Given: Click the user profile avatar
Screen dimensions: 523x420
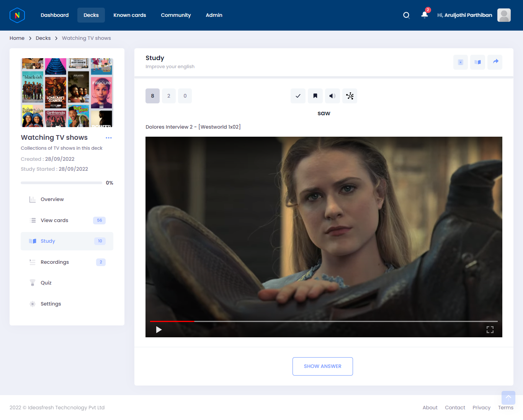Looking at the screenshot, I should click(x=504, y=15).
